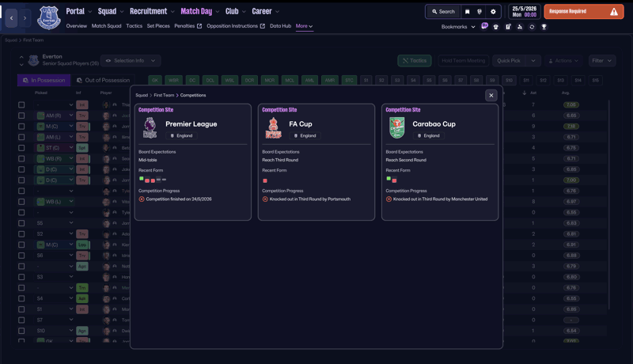Click the Hold Team Meeting button

463,60
